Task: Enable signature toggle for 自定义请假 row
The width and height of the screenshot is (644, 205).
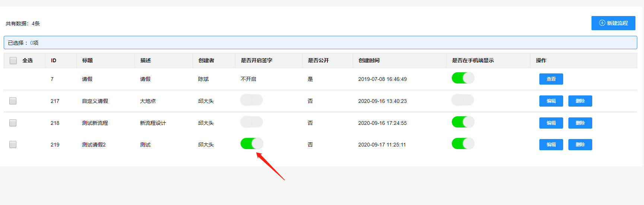Action: 251,100
